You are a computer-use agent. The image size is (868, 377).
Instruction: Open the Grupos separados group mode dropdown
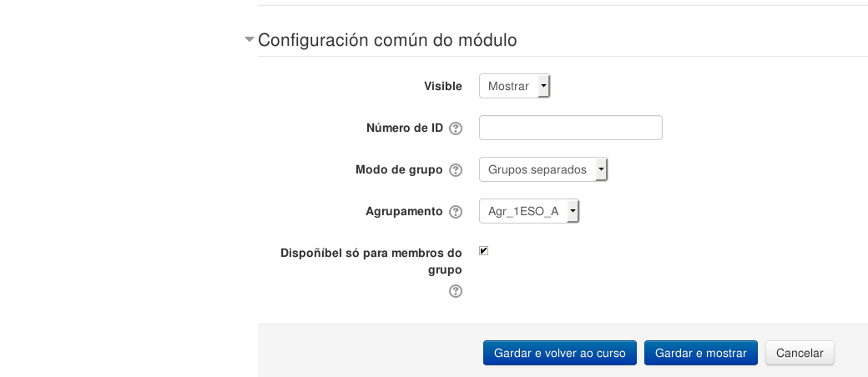(542, 169)
